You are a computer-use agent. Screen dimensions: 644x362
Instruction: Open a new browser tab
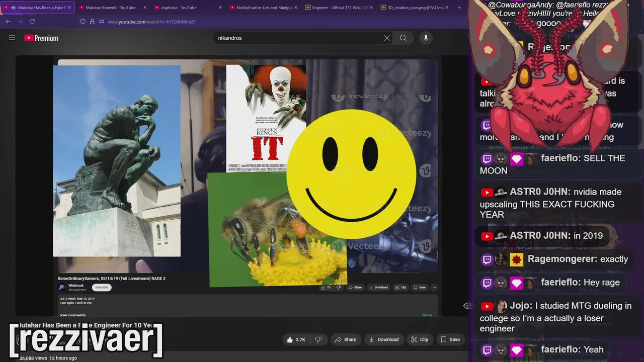(459, 8)
